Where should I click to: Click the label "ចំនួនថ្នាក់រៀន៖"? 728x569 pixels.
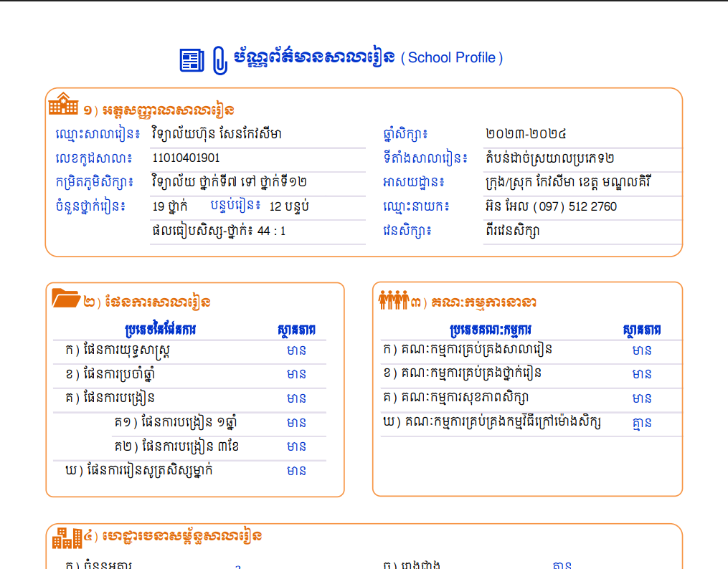click(90, 206)
